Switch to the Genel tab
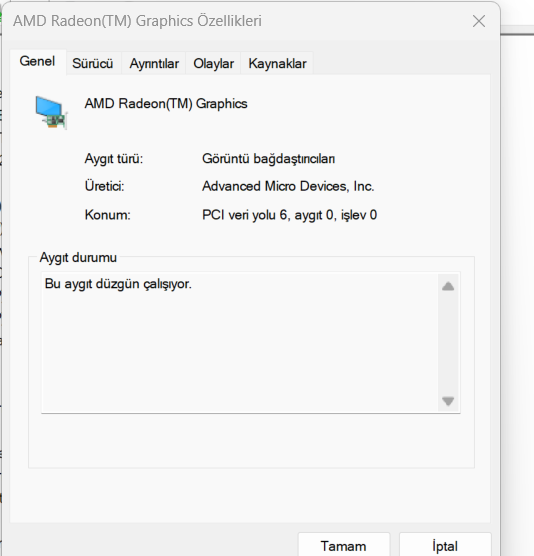The width and height of the screenshot is (534, 556). tap(38, 62)
